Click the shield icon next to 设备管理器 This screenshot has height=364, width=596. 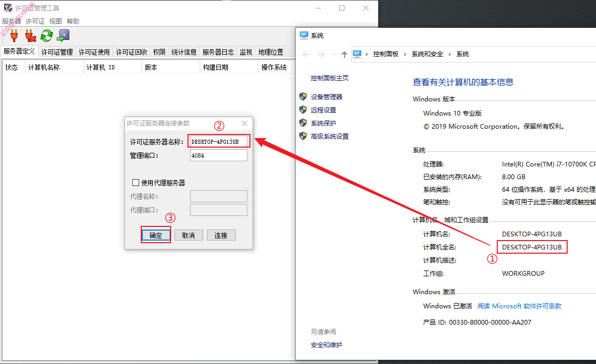coord(303,97)
